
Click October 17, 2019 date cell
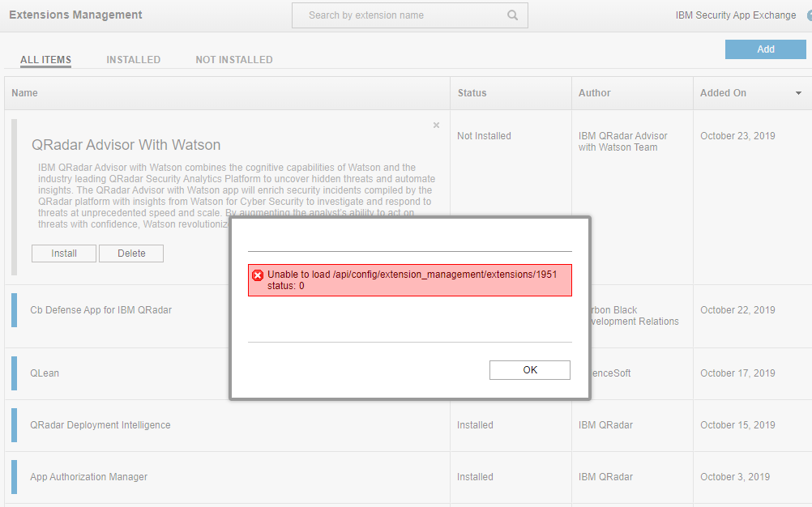pos(737,373)
